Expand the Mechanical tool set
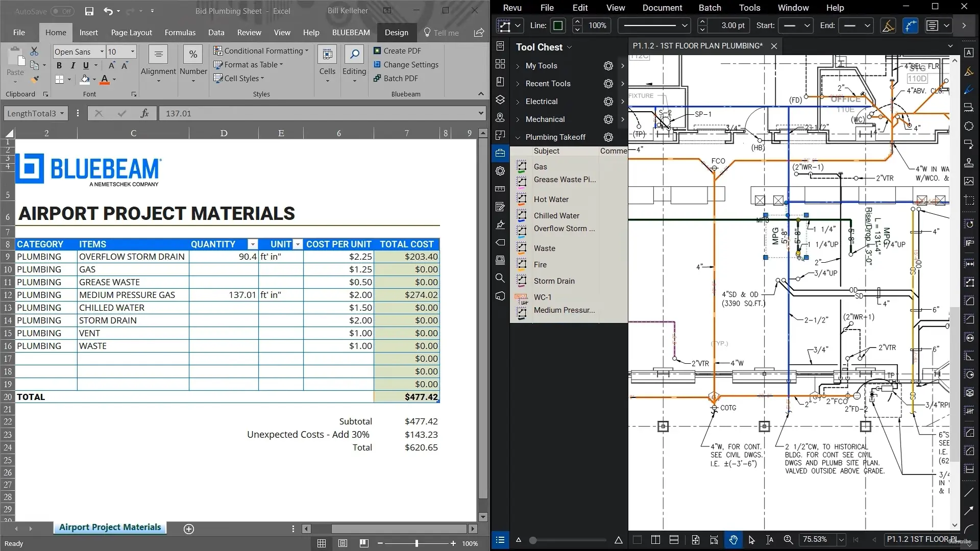980x551 pixels. pyautogui.click(x=518, y=119)
